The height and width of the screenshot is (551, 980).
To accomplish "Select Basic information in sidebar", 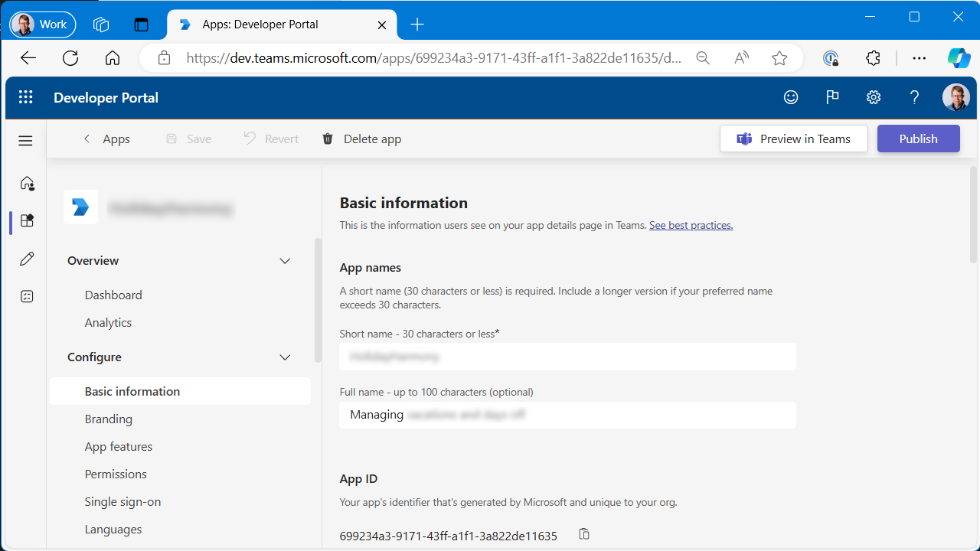I will click(180, 391).
